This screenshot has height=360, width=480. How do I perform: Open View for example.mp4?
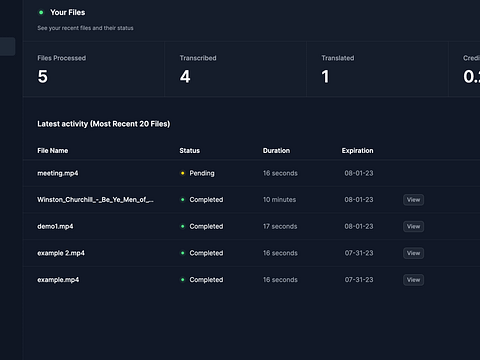pos(413,280)
